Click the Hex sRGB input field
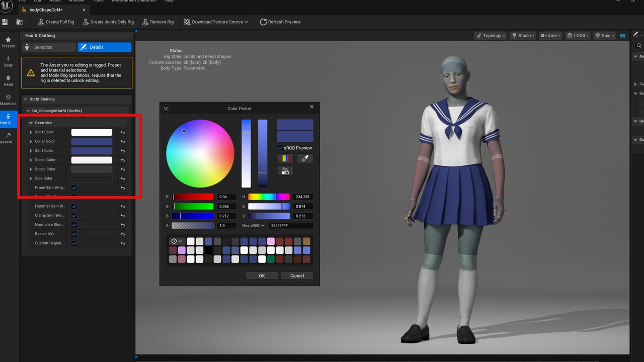This screenshot has width=644, height=362. tap(291, 225)
